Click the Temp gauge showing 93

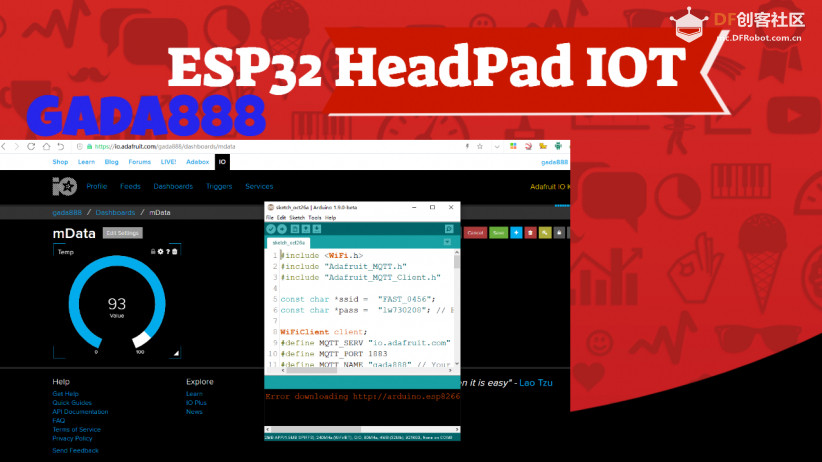117,303
